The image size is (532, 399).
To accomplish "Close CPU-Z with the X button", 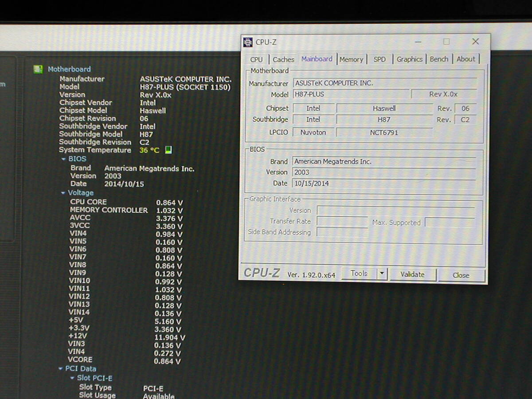I will tap(475, 41).
